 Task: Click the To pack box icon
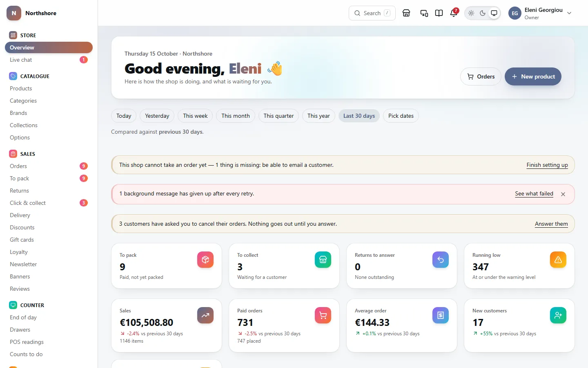click(x=205, y=260)
